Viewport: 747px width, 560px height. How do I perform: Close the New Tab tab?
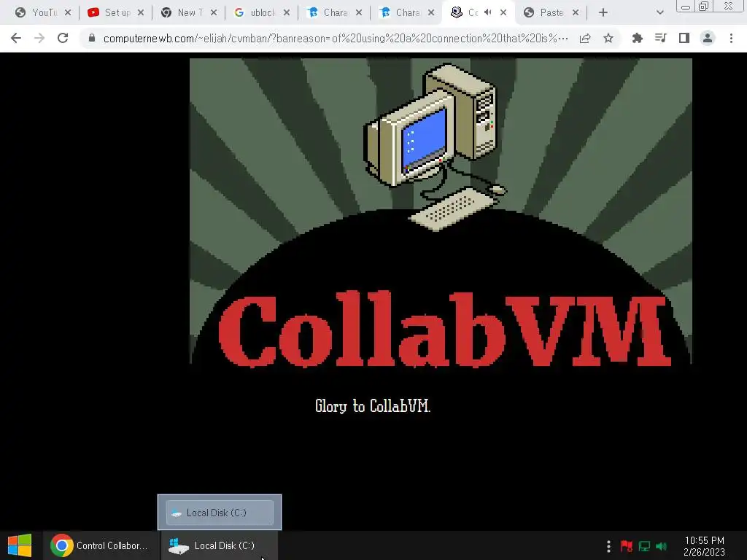point(214,12)
